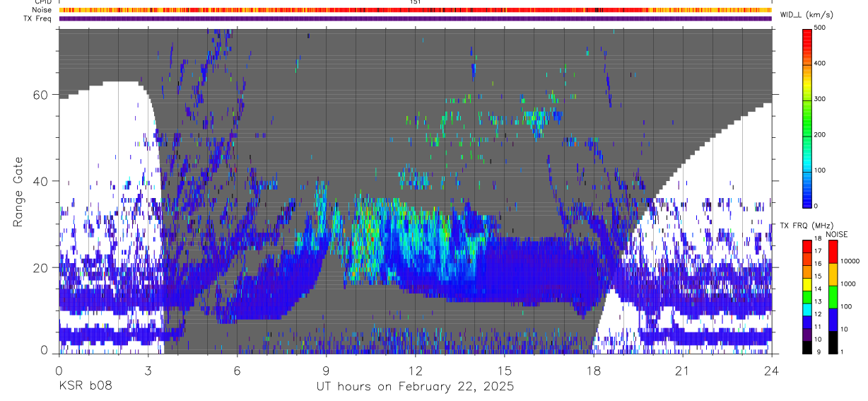This screenshot has width=868, height=401.
Task: Click the 13 MHz tick on TX FRQ legend
Action: [x=818, y=302]
